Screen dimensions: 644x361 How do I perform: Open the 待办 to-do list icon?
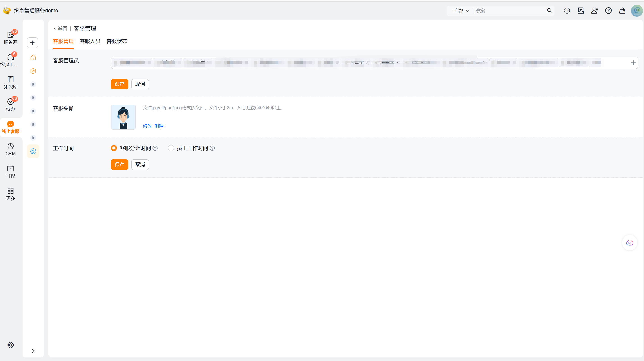tap(11, 104)
